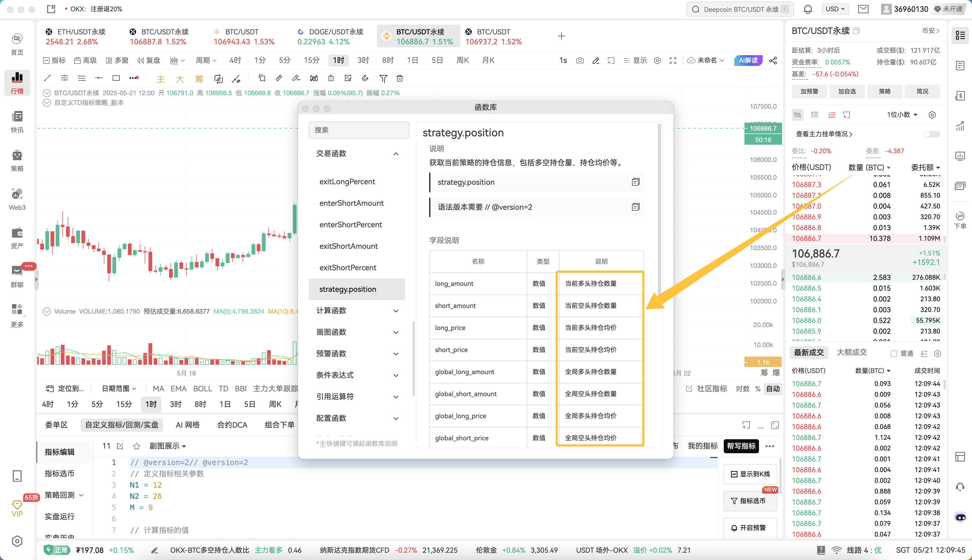Select 实盘运行 in the editor menu
Image resolution: width=972 pixels, height=560 pixels.
pos(60,516)
